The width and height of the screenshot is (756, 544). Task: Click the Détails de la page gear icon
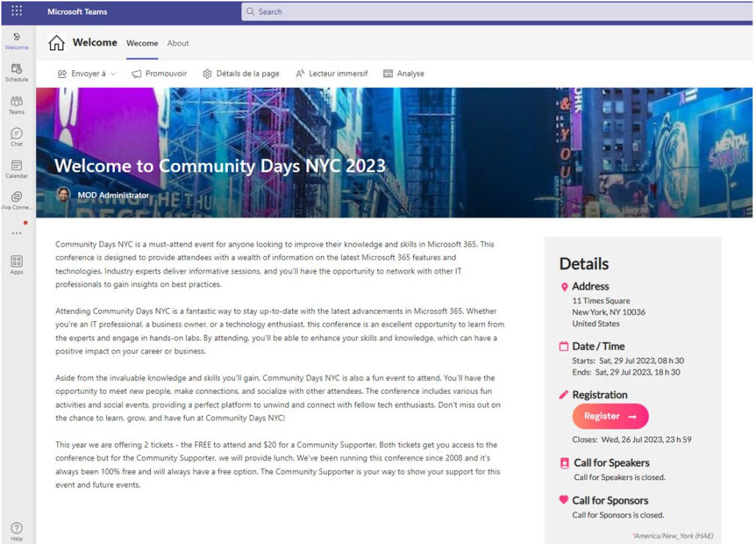207,74
